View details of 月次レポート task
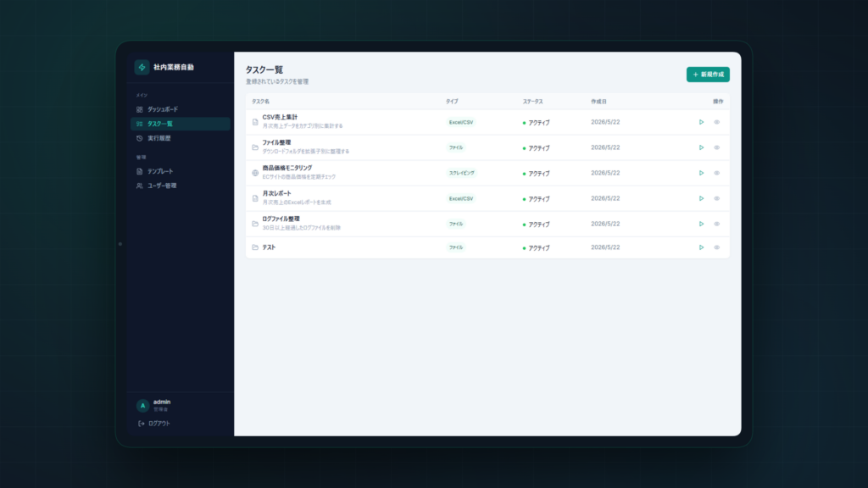This screenshot has width=868, height=488. pyautogui.click(x=717, y=198)
